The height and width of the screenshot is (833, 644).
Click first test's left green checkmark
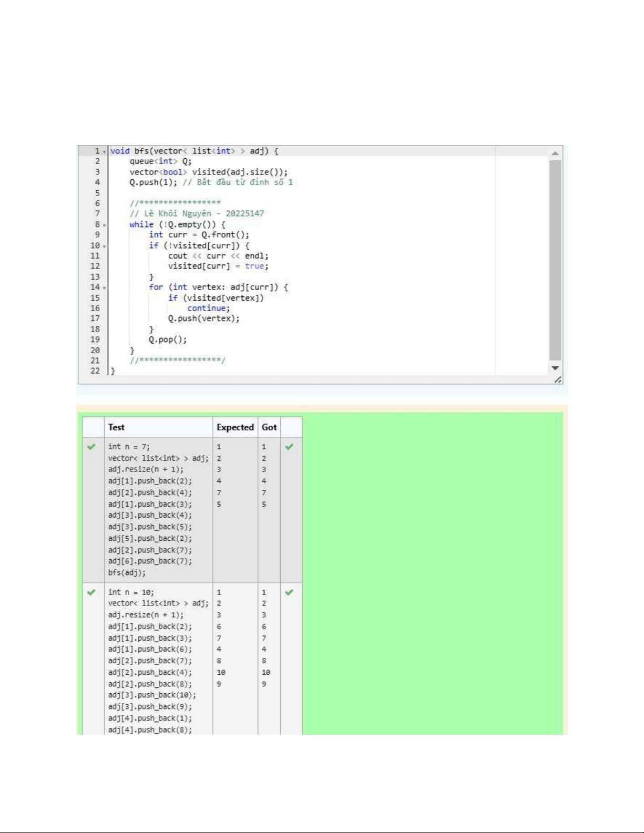(91, 447)
